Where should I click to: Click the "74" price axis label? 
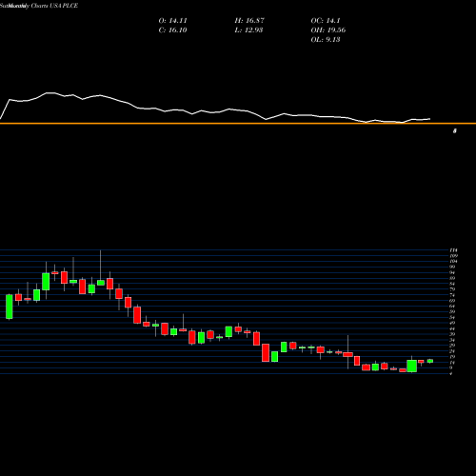452,295
